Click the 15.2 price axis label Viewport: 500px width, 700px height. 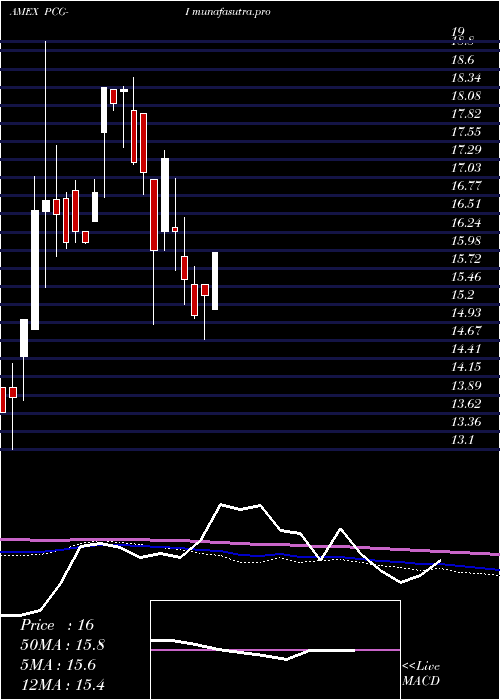click(462, 295)
